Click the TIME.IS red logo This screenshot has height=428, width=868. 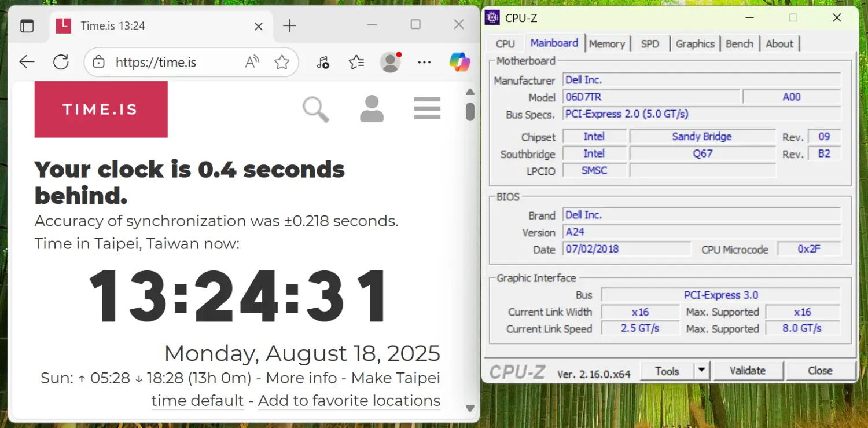(x=101, y=109)
